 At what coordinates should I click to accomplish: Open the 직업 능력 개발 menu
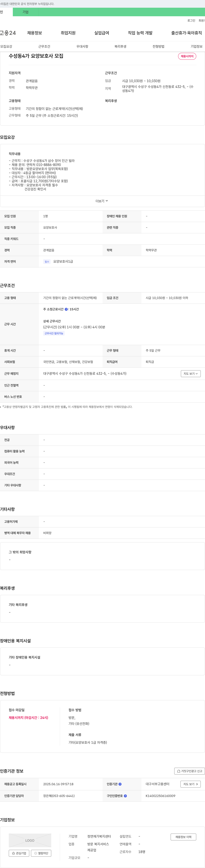[140, 33]
